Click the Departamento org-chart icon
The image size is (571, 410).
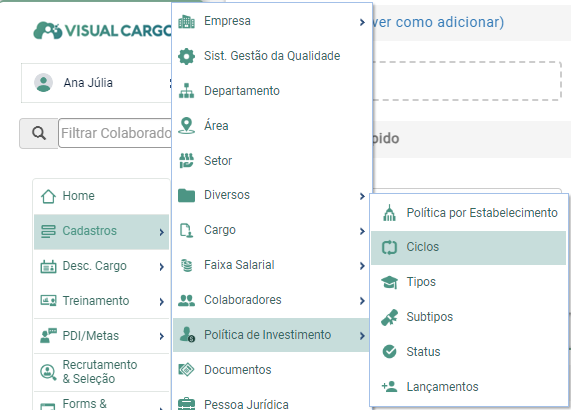click(186, 91)
